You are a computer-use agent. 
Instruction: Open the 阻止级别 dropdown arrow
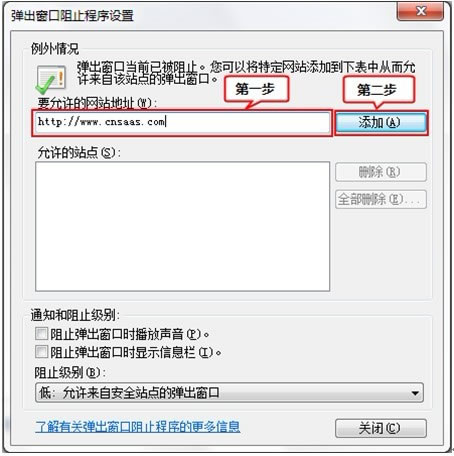(x=415, y=393)
